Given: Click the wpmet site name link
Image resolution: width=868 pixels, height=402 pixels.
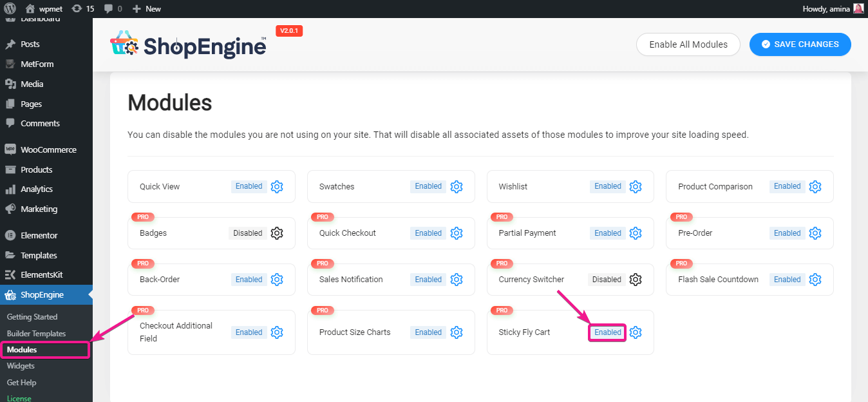Looking at the screenshot, I should click(x=44, y=9).
